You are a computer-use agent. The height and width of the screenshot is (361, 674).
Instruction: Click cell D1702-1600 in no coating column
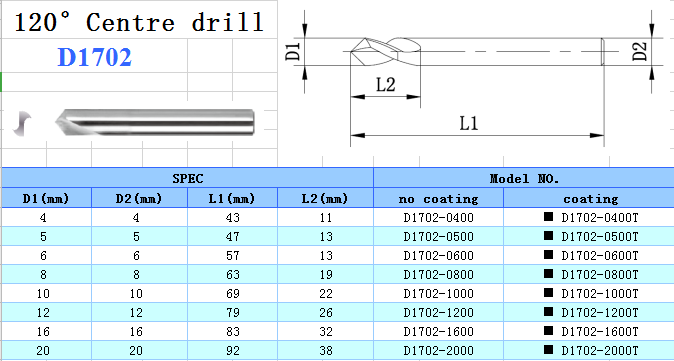coord(438,331)
